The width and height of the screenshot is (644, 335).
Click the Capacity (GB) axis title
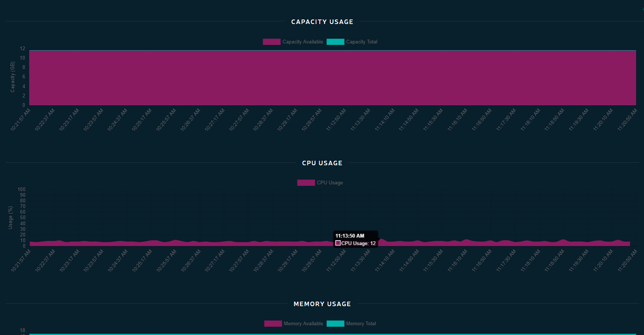pyautogui.click(x=13, y=77)
